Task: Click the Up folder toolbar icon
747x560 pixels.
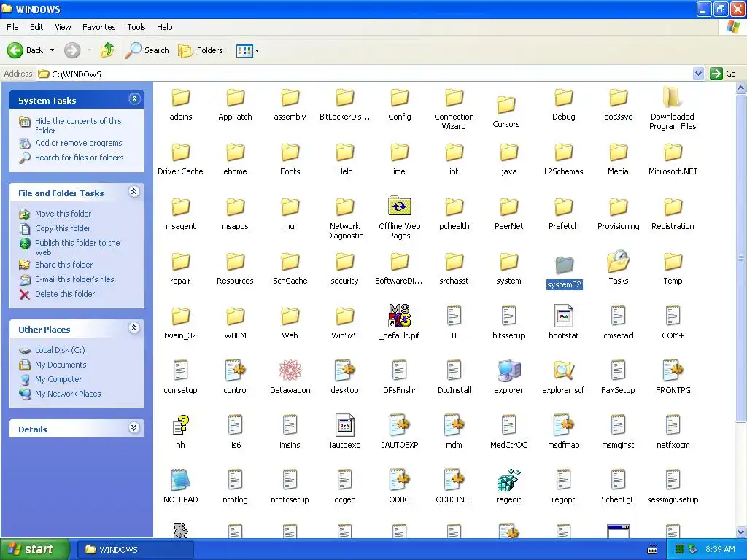Action: click(107, 50)
